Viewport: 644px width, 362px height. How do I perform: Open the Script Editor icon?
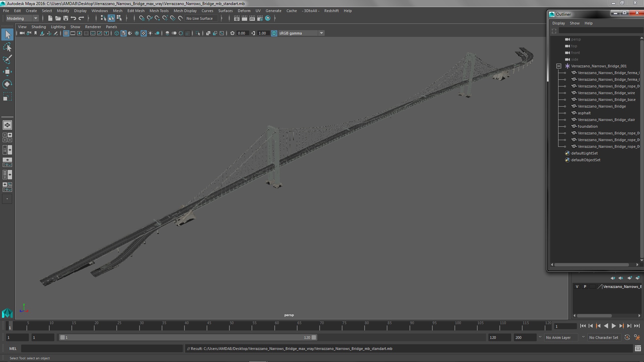pos(638,349)
